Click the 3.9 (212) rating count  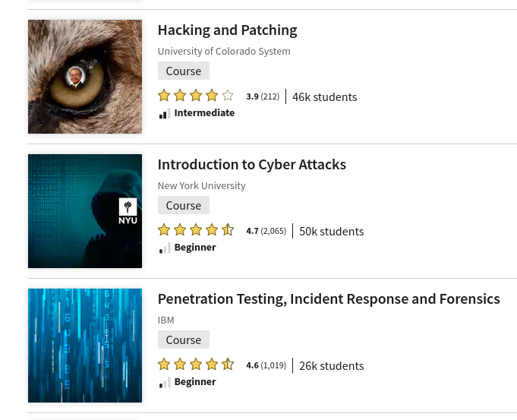pyautogui.click(x=263, y=96)
